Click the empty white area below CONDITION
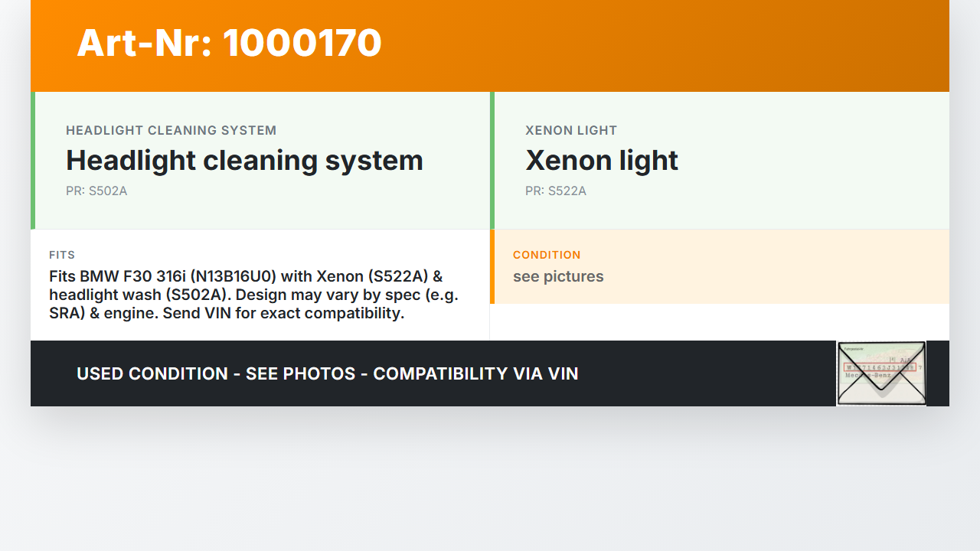 (x=720, y=322)
